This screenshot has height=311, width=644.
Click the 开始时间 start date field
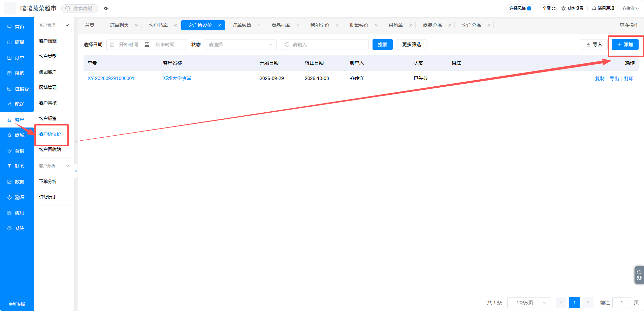pyautogui.click(x=129, y=45)
